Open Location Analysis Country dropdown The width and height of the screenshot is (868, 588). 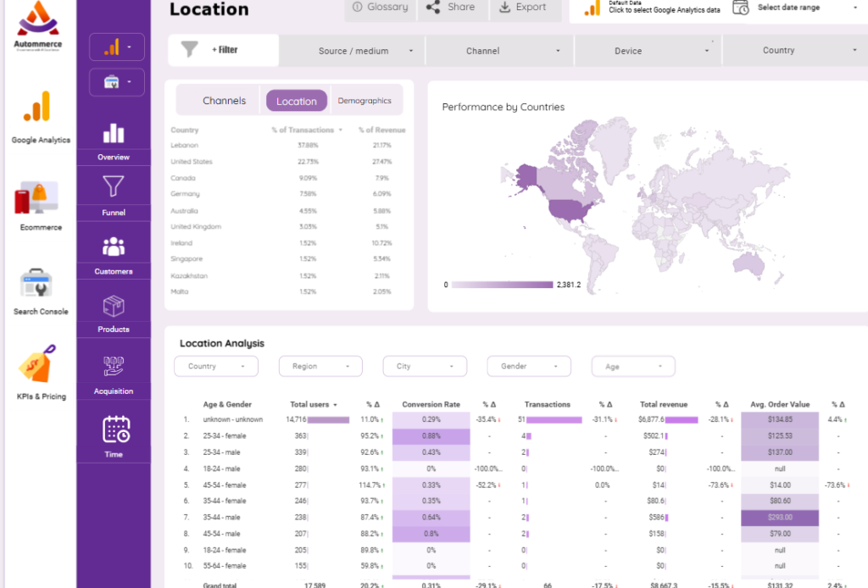point(216,366)
